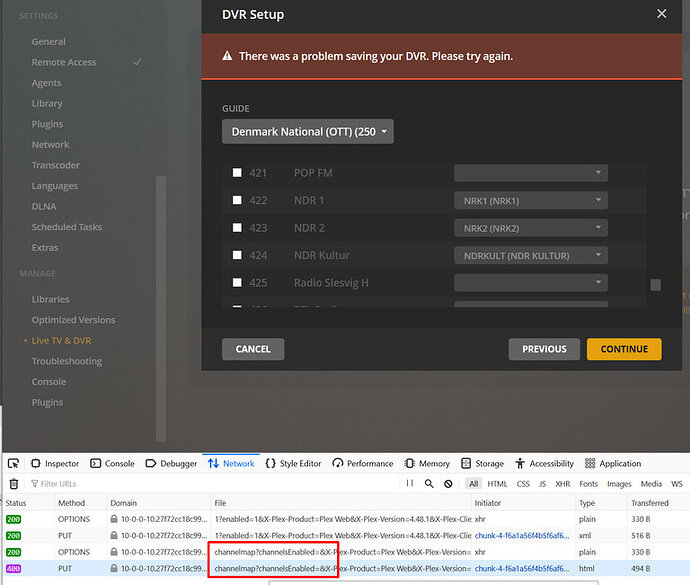Open Scheduled Tasks settings
The image size is (690, 585).
click(66, 227)
